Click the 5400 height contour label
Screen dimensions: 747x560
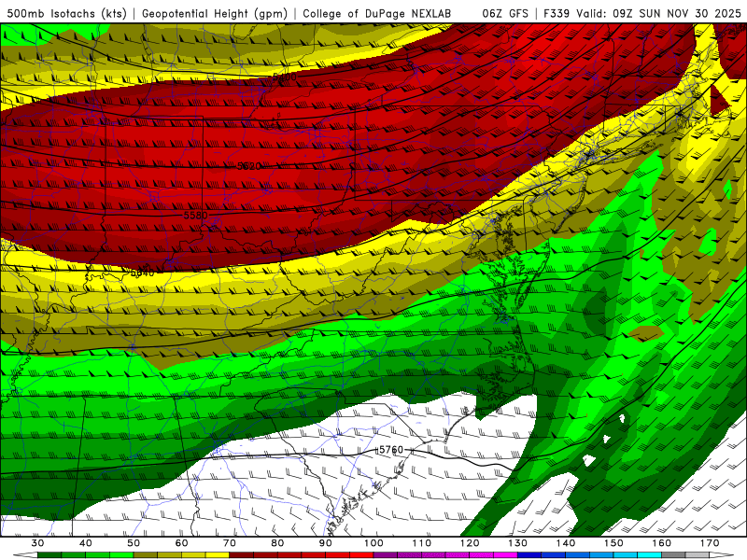click(x=285, y=77)
